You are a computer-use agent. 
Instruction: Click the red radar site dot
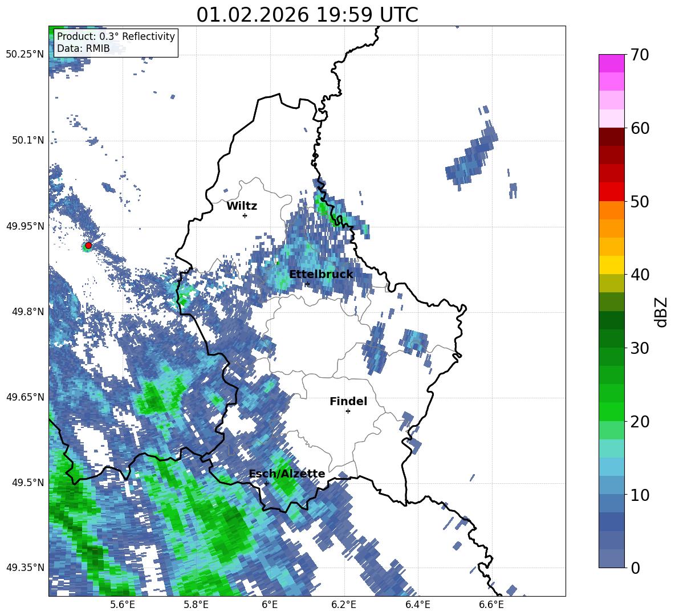click(x=88, y=246)
